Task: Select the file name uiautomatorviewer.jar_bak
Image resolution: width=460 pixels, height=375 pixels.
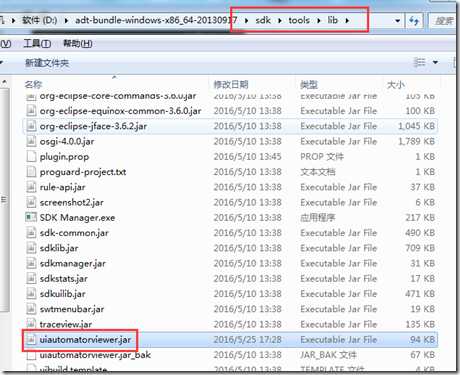Action: pos(95,355)
